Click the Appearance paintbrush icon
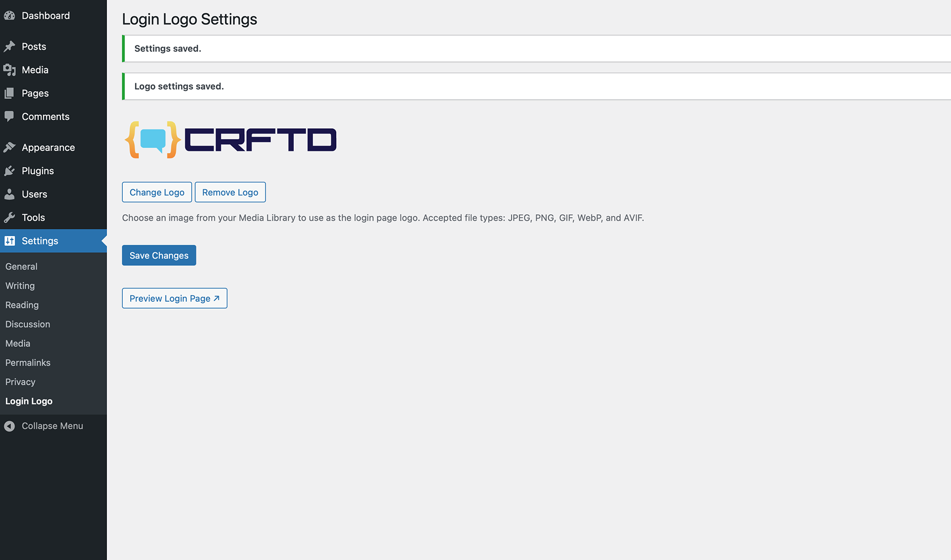Screen dimensions: 951x560 point(10,147)
